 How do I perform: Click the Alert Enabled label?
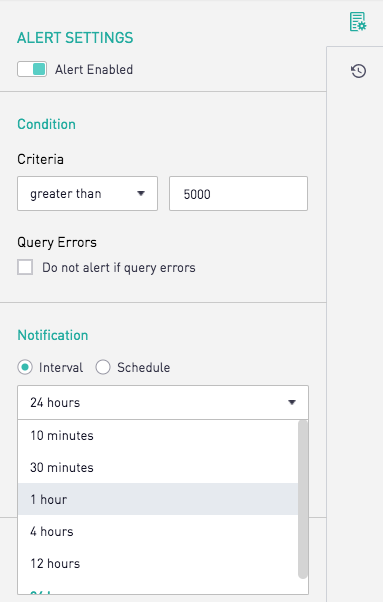point(94,69)
